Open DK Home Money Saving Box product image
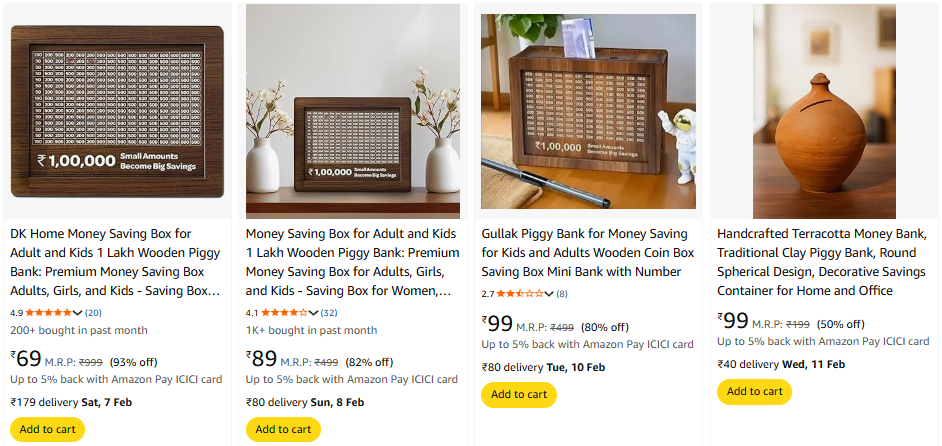The width and height of the screenshot is (942, 446). pos(117,111)
